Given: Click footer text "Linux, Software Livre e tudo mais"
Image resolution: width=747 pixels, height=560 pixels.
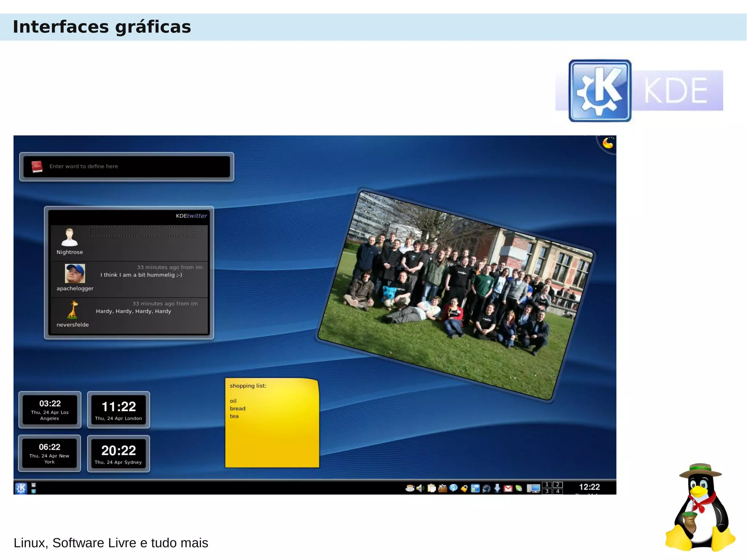Looking at the screenshot, I should [x=111, y=543].
